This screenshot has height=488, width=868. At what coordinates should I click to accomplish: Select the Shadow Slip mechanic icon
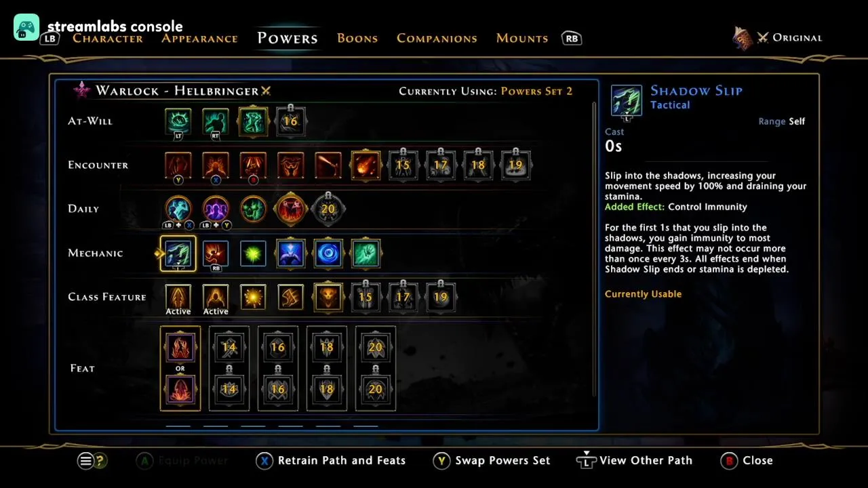(178, 253)
